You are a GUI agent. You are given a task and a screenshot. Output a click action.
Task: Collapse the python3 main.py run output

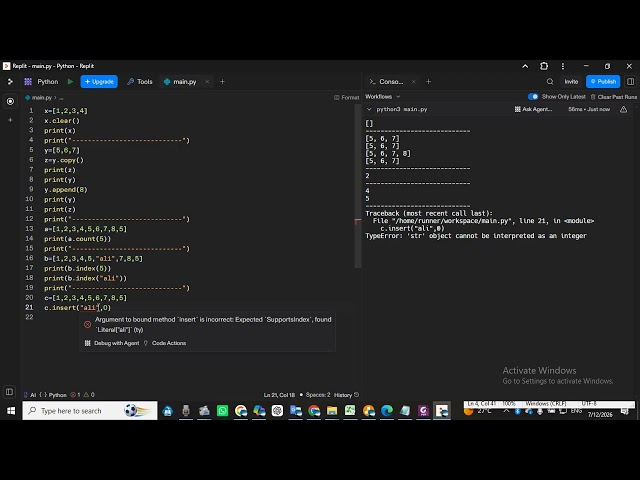(369, 109)
